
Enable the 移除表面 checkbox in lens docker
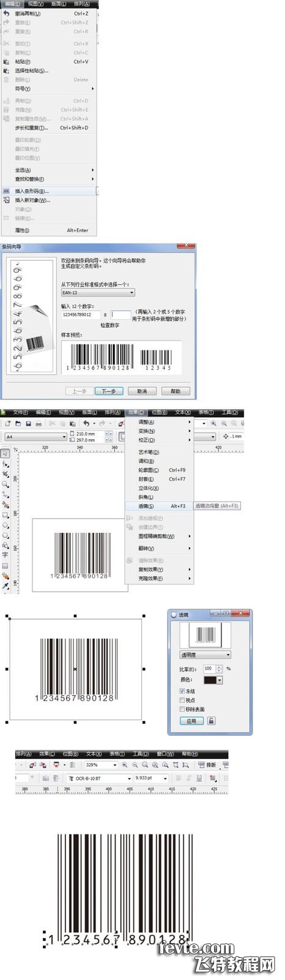(x=182, y=709)
